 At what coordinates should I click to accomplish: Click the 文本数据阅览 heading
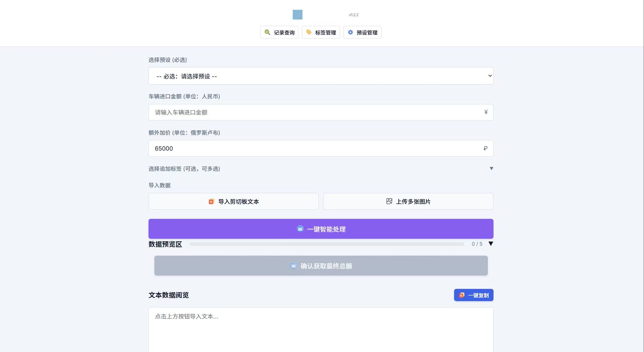(x=169, y=295)
